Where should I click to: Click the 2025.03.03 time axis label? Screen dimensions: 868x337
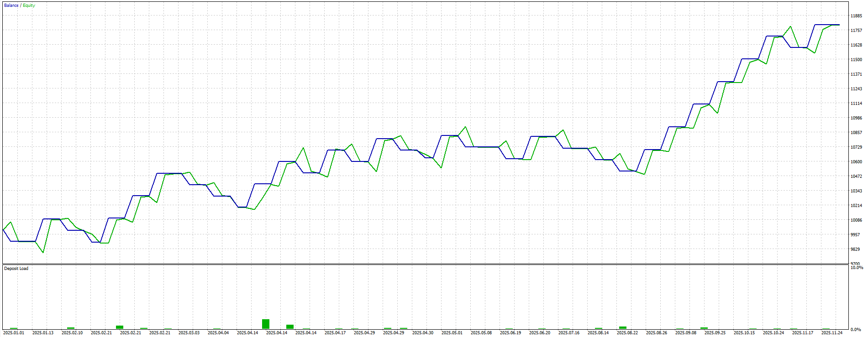189,333
